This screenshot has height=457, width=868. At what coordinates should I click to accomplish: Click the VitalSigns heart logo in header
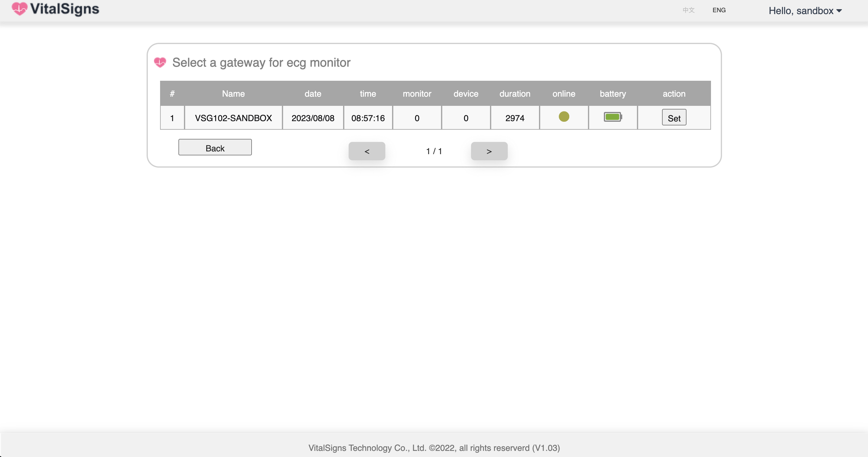[x=19, y=9]
